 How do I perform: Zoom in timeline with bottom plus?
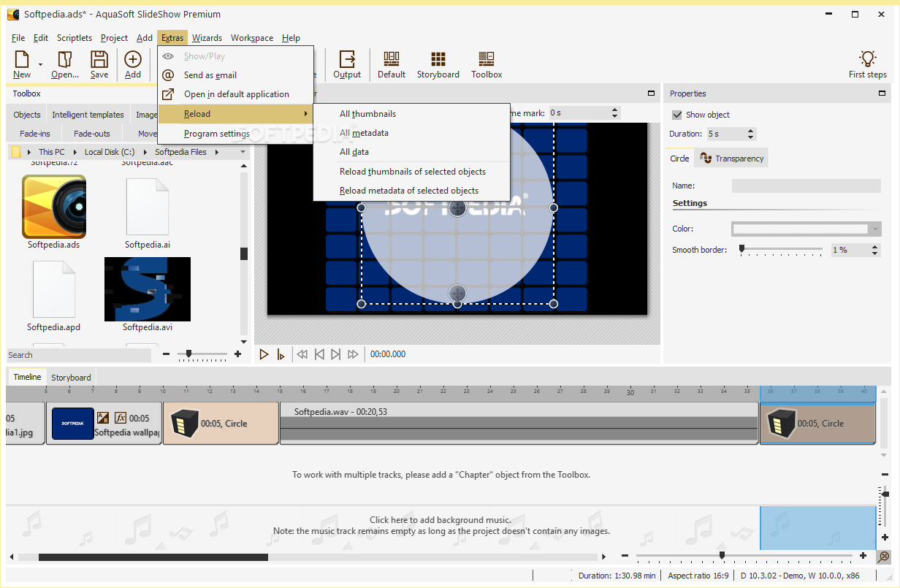[x=863, y=556]
